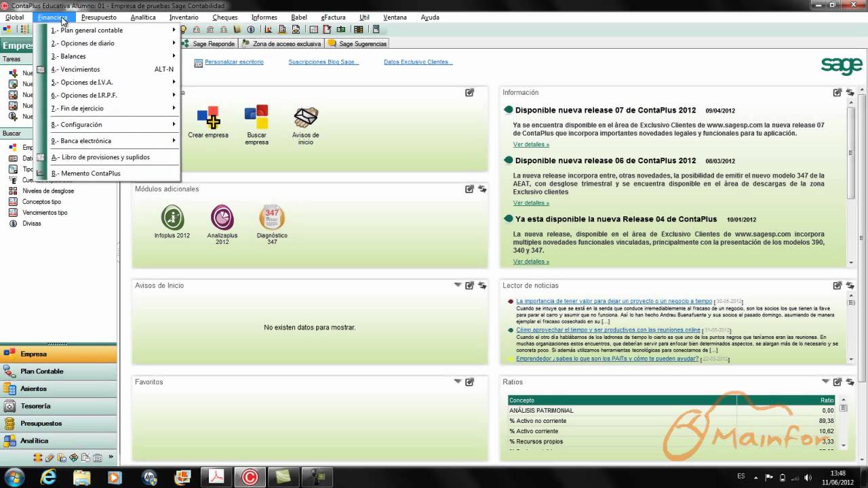Collapse Avisos de Inicio panel arrow
The height and width of the screenshot is (488, 868).
tap(458, 285)
